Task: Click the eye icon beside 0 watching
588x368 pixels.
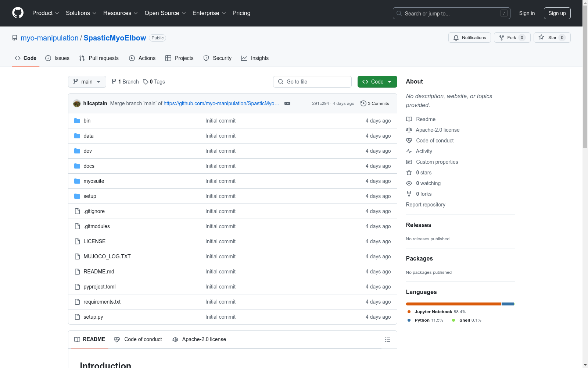Action: [x=409, y=183]
